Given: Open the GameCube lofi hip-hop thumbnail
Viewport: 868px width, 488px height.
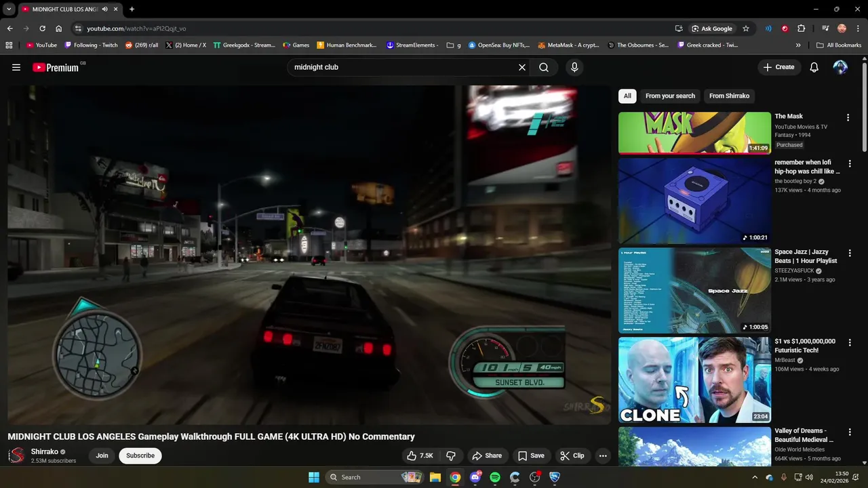Looking at the screenshot, I should coord(694,201).
